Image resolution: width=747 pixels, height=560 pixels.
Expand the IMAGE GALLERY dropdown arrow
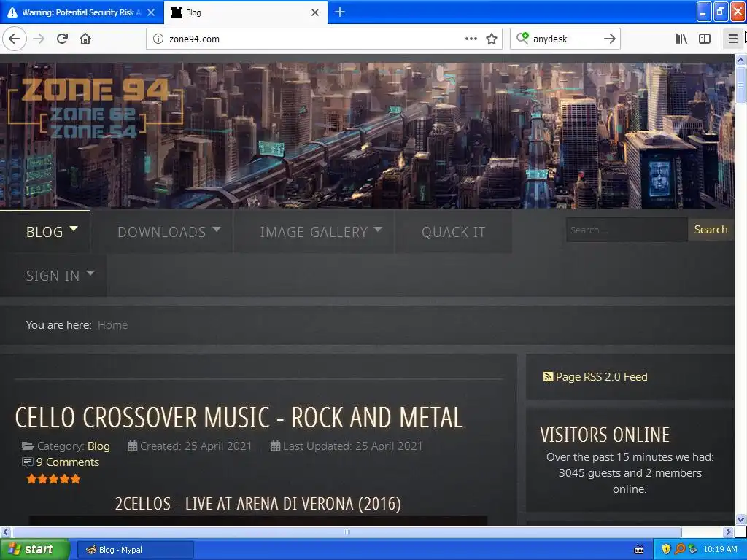pos(378,230)
